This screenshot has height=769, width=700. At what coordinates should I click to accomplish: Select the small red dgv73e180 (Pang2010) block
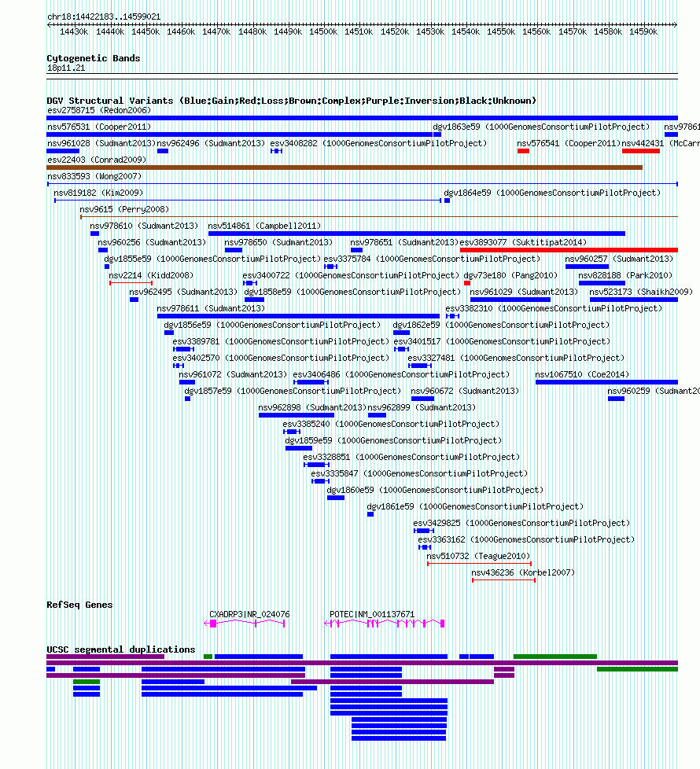467,283
